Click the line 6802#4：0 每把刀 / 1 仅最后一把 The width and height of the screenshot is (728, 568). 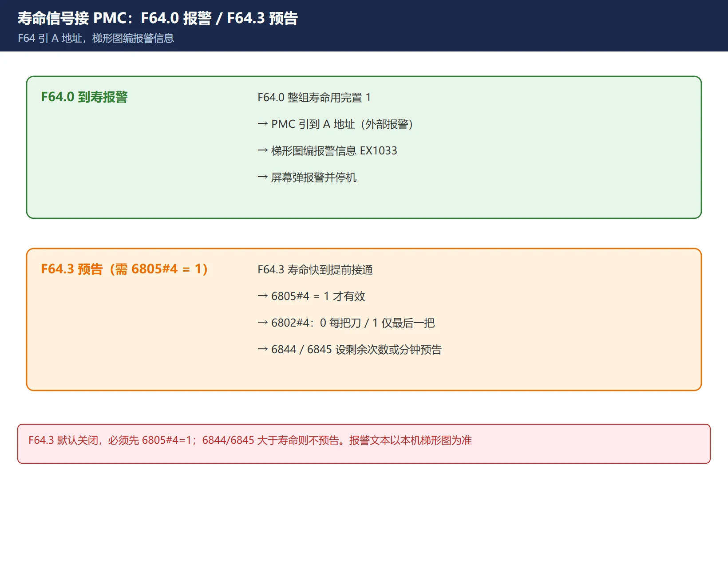(x=346, y=323)
